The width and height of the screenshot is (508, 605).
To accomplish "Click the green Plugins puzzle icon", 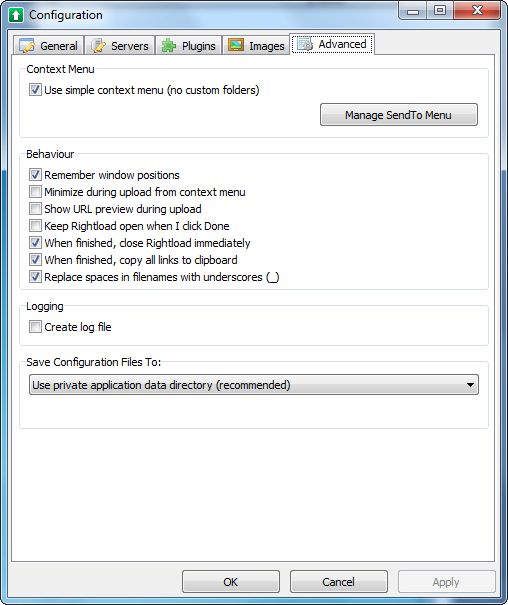I will [169, 46].
